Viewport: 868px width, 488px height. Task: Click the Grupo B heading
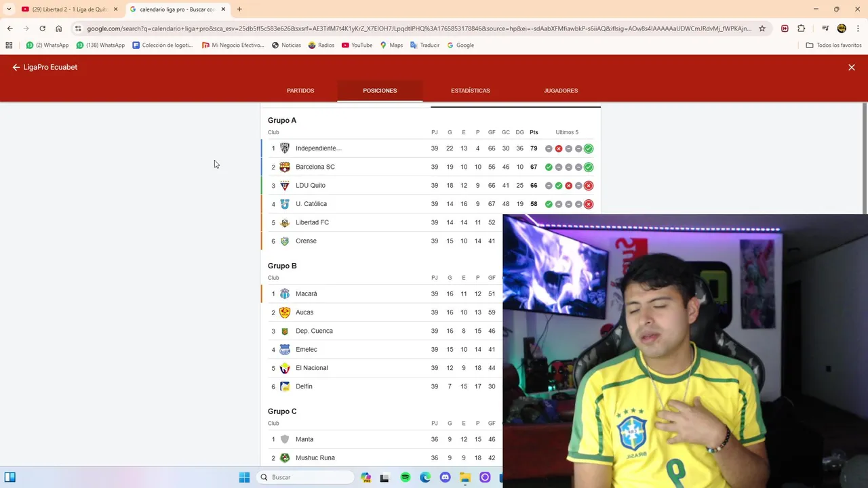click(x=282, y=266)
